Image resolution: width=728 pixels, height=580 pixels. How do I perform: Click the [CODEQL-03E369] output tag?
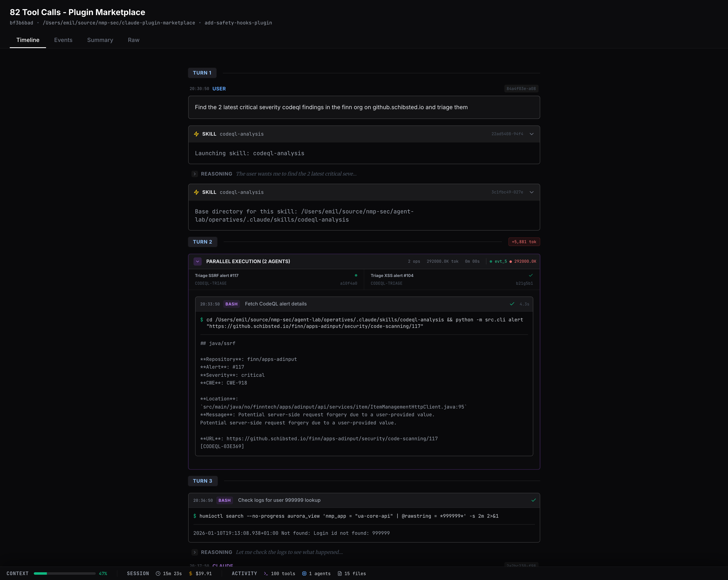[222, 446]
